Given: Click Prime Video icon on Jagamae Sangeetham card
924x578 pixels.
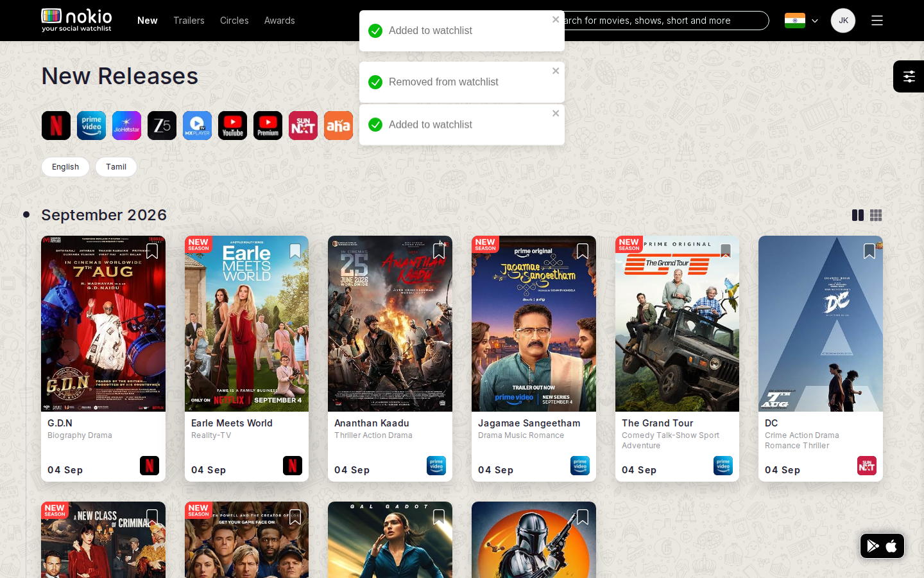Looking at the screenshot, I should 580,465.
